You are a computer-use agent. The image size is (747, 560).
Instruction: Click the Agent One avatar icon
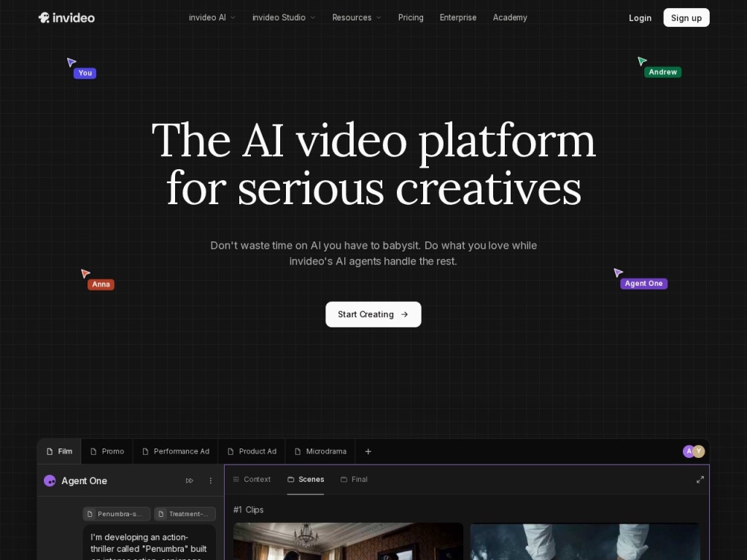[x=50, y=481]
